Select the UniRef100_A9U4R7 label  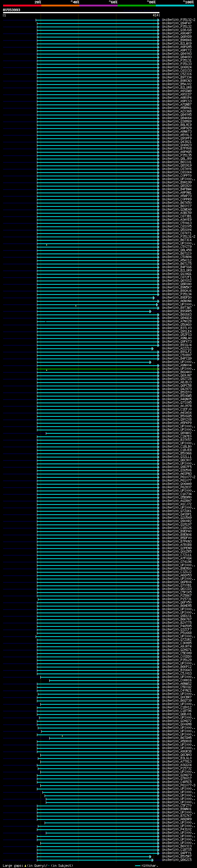177,33
